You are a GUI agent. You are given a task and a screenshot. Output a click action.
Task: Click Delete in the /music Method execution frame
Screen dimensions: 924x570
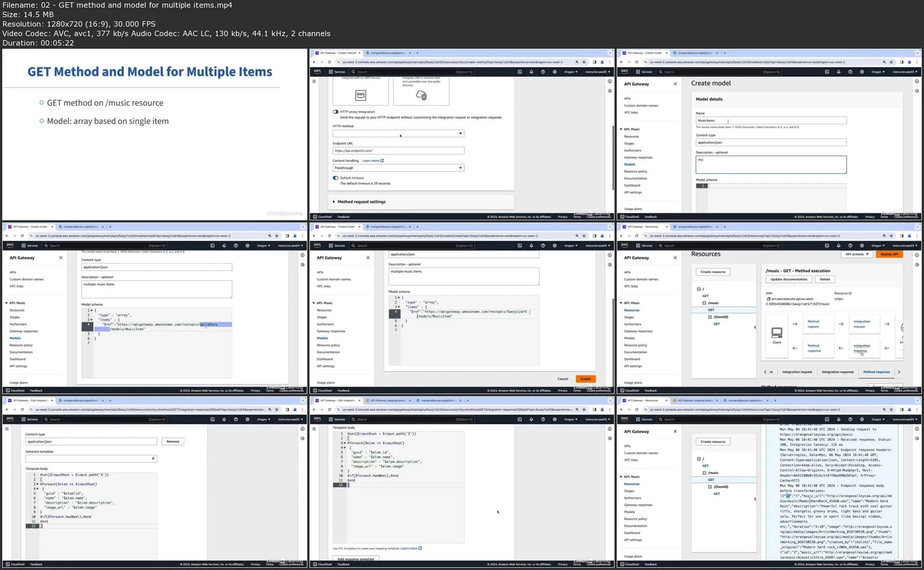(825, 279)
